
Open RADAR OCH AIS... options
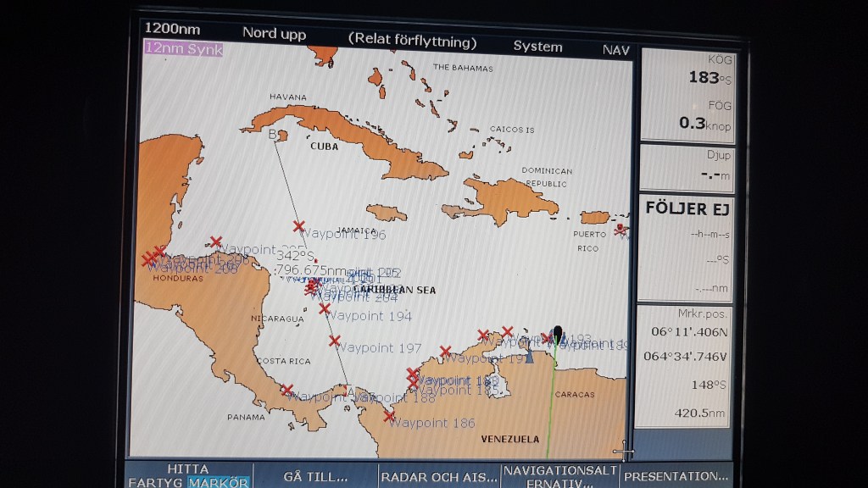pos(437,476)
